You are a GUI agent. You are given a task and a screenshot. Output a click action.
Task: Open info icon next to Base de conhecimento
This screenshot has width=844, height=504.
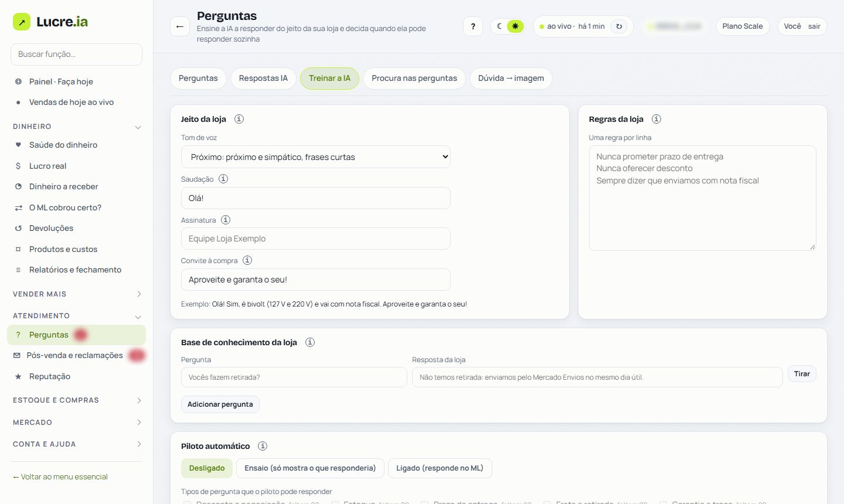(310, 342)
